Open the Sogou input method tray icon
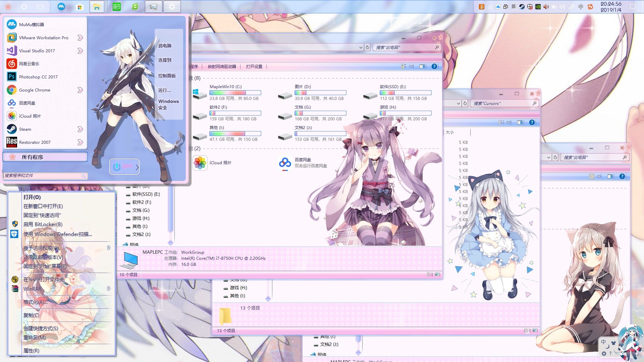This screenshot has width=644, height=362. 590,7
